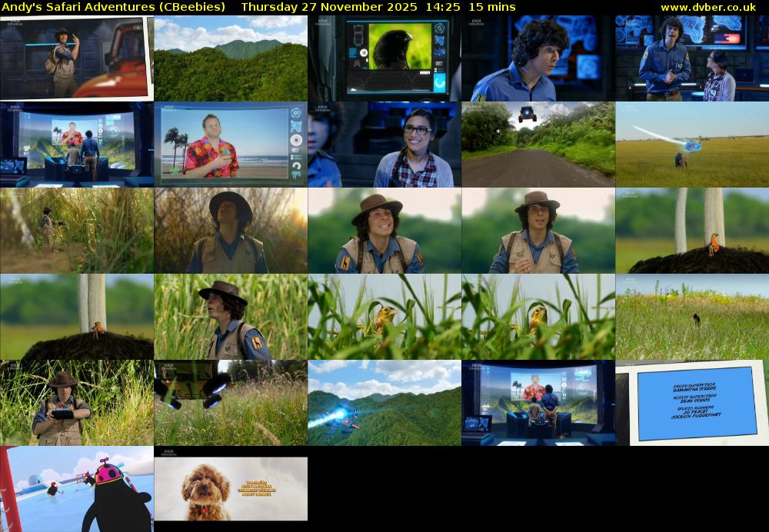
Task: Select frame showing drone underside above grass
Action: [231, 403]
